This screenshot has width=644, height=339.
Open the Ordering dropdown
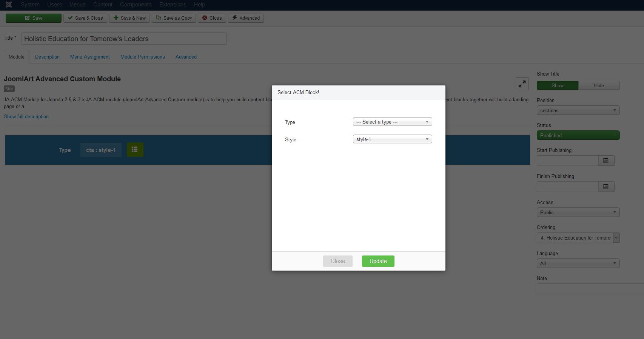coord(578,238)
